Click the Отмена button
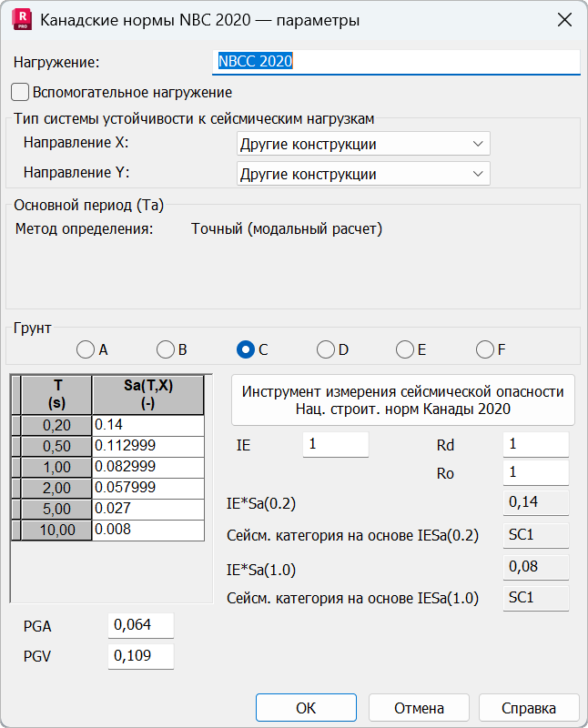 pyautogui.click(x=419, y=708)
